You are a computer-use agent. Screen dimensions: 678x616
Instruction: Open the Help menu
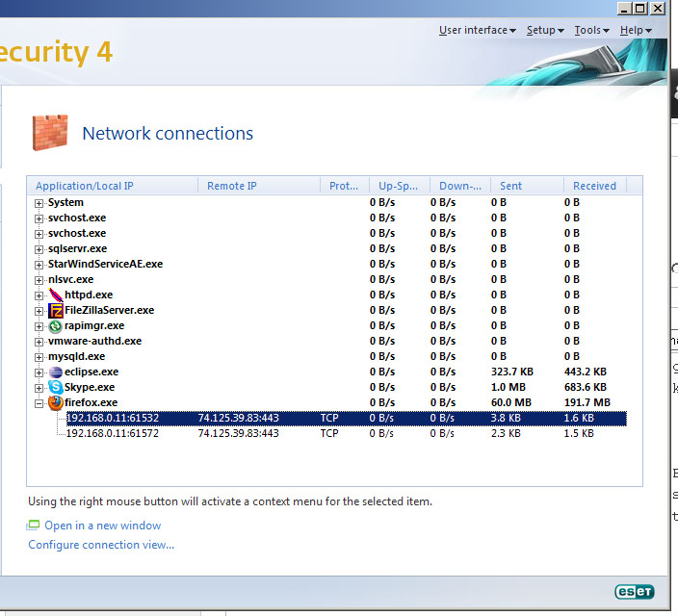coord(636,31)
